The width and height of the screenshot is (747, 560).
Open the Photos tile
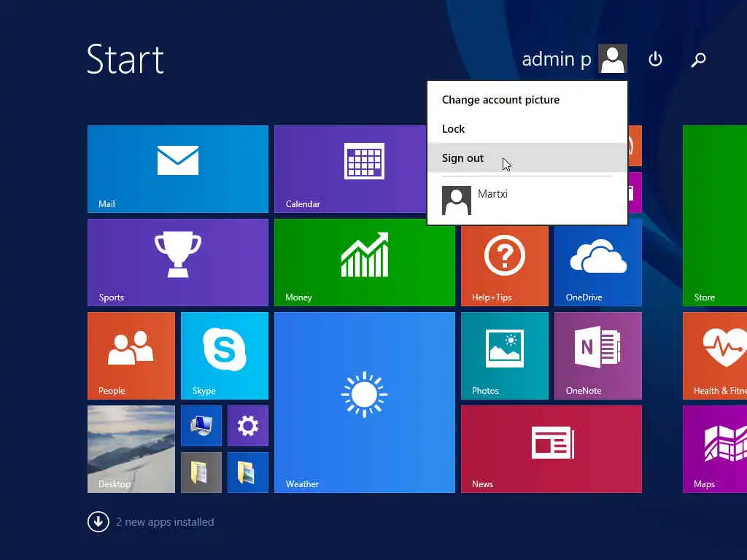click(x=505, y=356)
